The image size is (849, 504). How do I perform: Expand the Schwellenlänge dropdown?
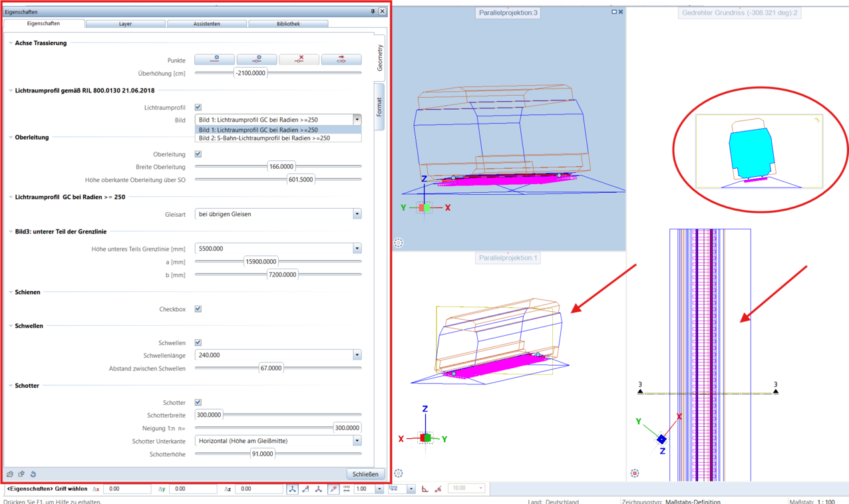(357, 355)
